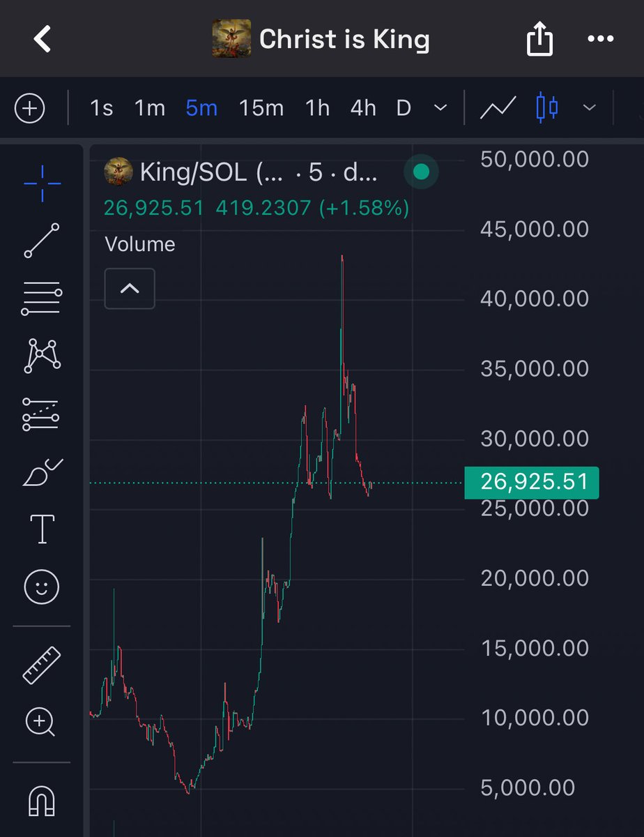The image size is (644, 837).
Task: Select the text annotation tool
Action: 43,530
